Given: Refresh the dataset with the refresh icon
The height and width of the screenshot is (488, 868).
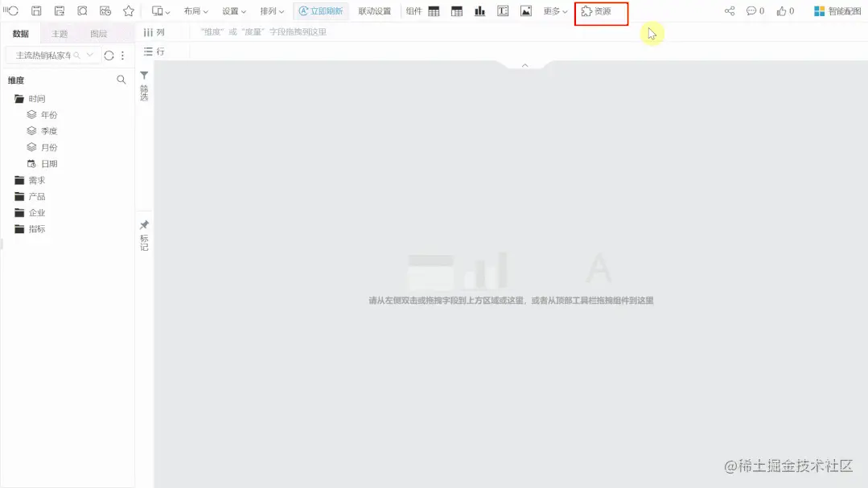Looking at the screenshot, I should (109, 55).
